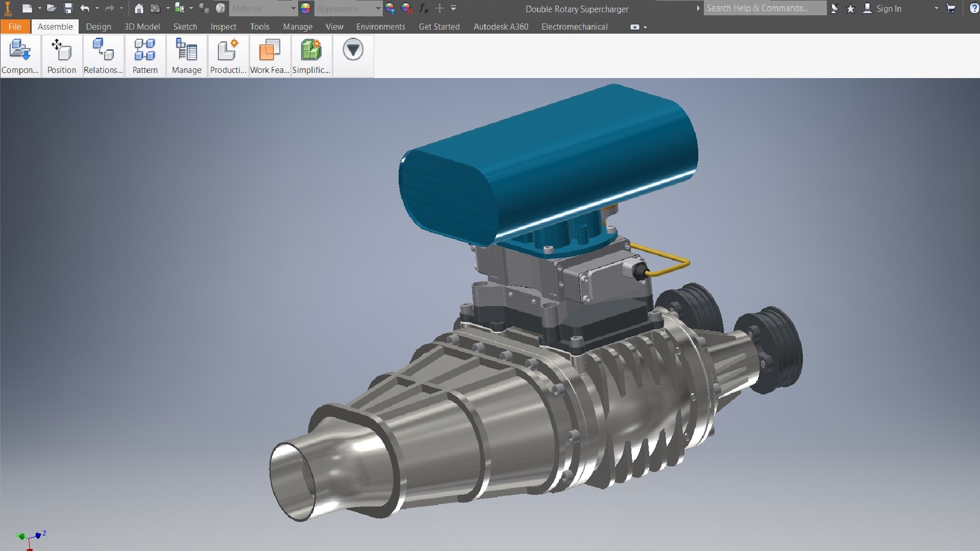The image size is (980, 551).
Task: Undo the last action
Action: (x=85, y=8)
